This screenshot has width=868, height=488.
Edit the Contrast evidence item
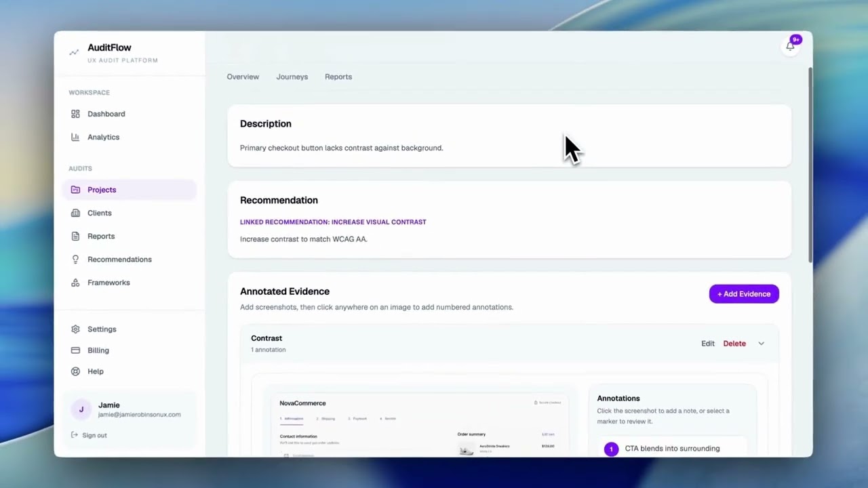pos(708,344)
